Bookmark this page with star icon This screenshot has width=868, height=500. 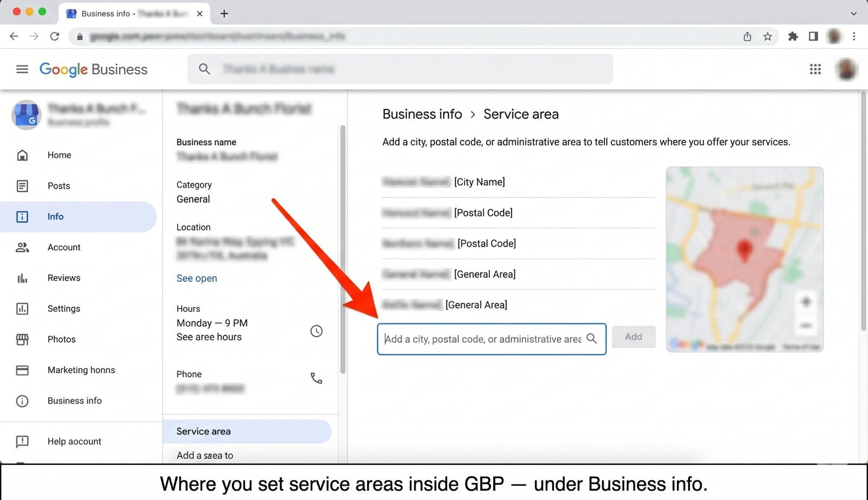pos(767,36)
